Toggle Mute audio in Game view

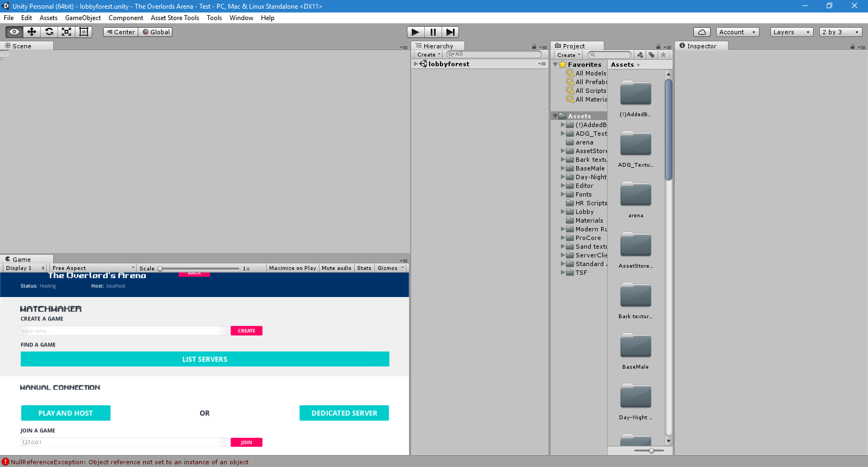click(x=336, y=268)
